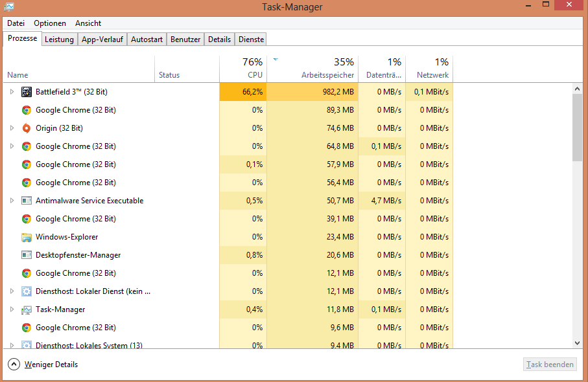Select the Antimalware Service Executable name
588x382 pixels.
click(89, 201)
